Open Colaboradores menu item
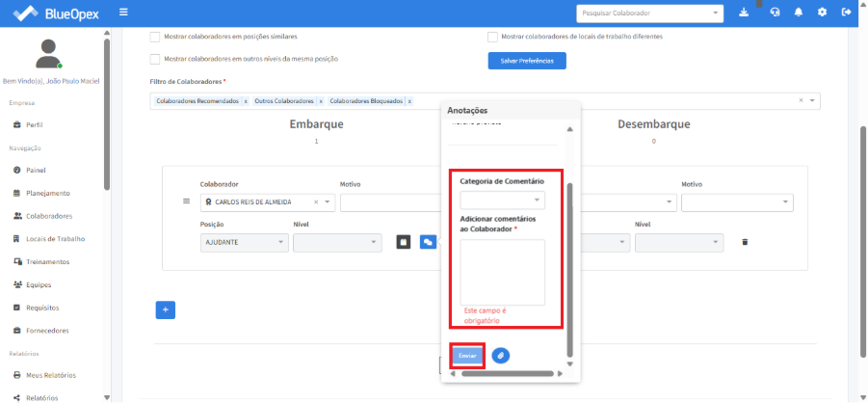The image size is (868, 403). click(49, 216)
